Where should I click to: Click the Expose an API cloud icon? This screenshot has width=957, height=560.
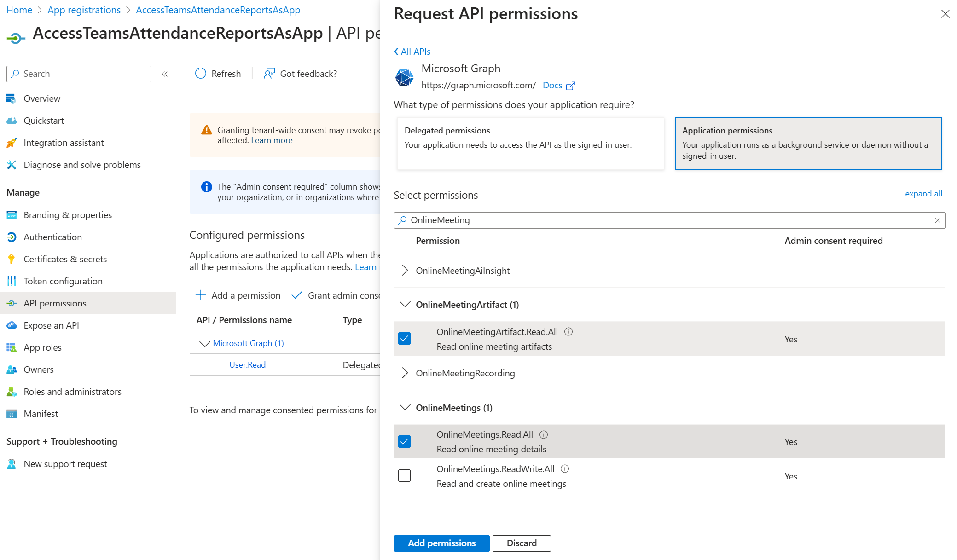(x=12, y=325)
